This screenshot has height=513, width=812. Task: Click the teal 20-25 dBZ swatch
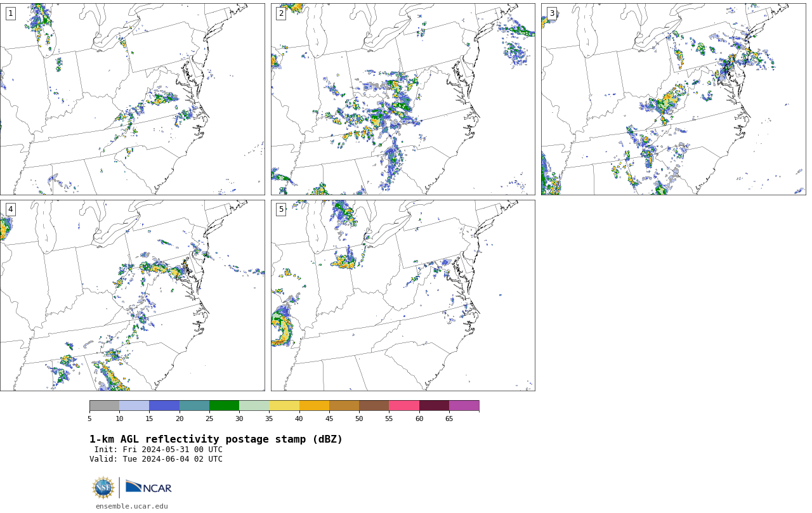(194, 406)
